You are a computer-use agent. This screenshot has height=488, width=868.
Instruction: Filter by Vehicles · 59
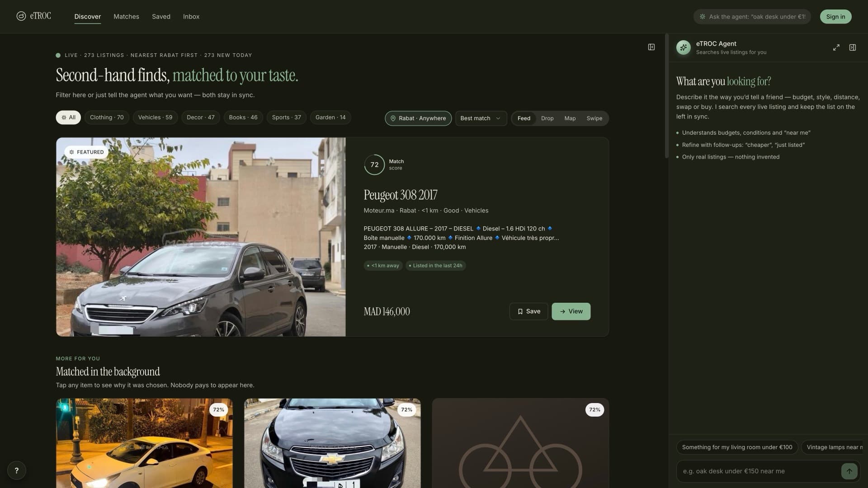pyautogui.click(x=155, y=117)
